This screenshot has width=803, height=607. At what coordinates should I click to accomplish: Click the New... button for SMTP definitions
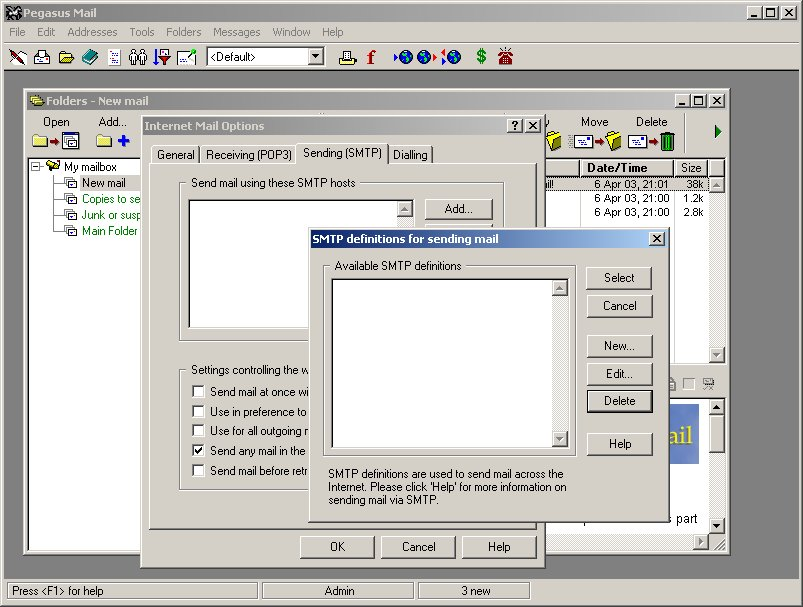click(619, 346)
